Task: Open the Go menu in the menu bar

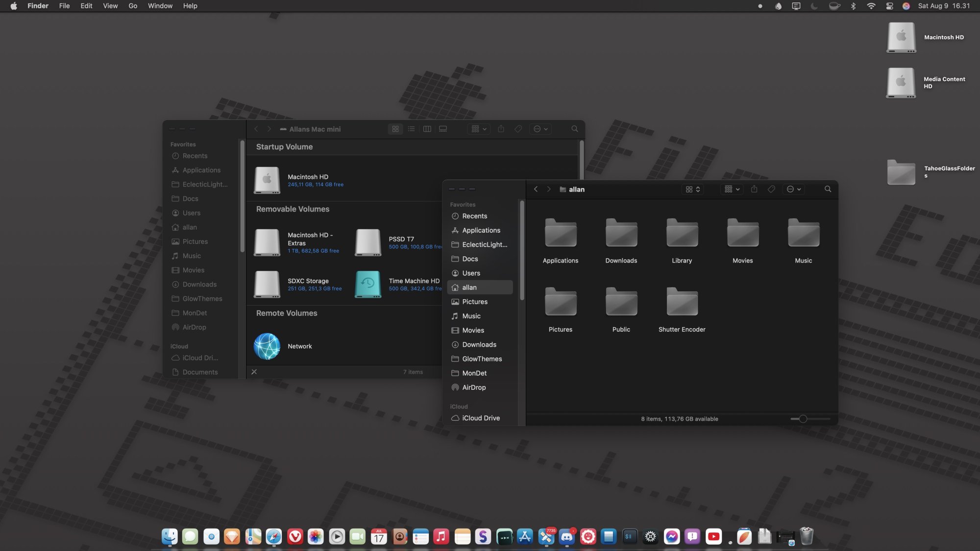Action: [x=132, y=6]
